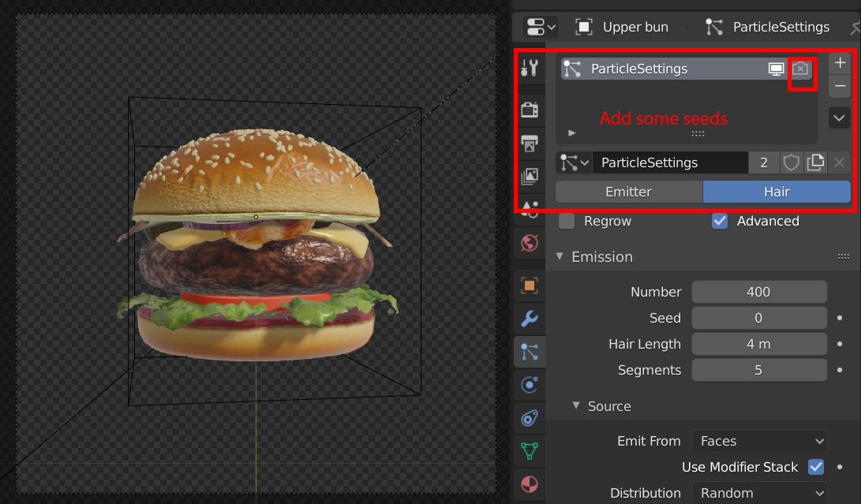Image resolution: width=861 pixels, height=504 pixels.
Task: Animate the Hair Length property dot
Action: point(840,344)
